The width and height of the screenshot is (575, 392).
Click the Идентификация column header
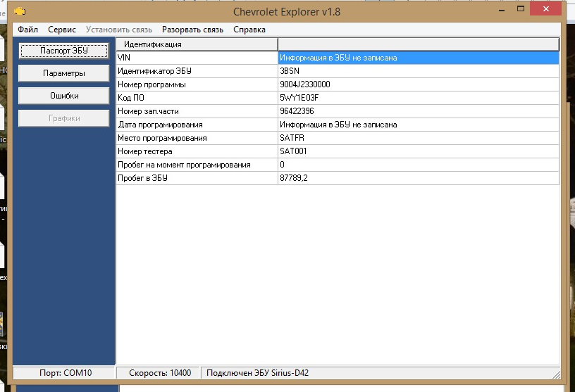[197, 44]
